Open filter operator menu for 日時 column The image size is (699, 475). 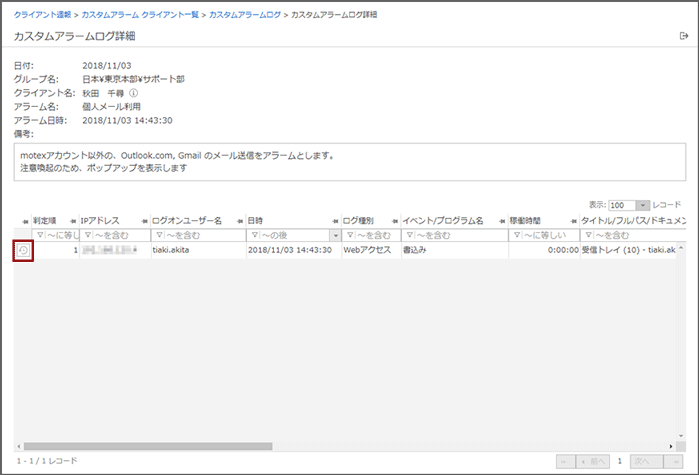[253, 235]
